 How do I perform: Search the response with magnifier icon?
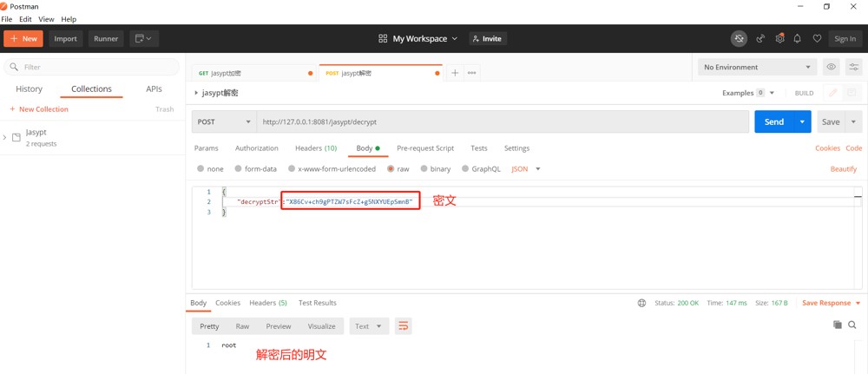852,325
